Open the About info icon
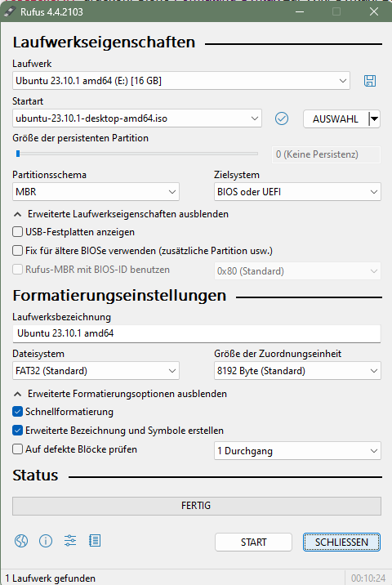The height and width of the screenshot is (585, 392). tap(46, 541)
